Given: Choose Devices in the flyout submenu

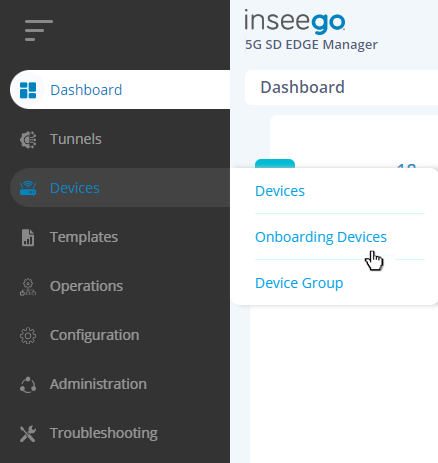Looking at the screenshot, I should pyautogui.click(x=280, y=191).
